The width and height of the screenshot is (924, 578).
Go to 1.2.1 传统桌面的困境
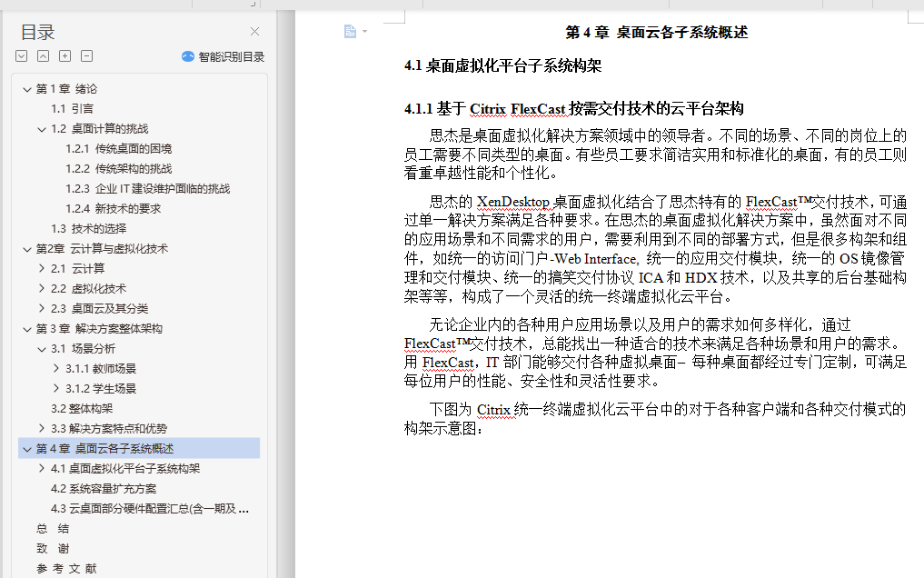coord(118,149)
